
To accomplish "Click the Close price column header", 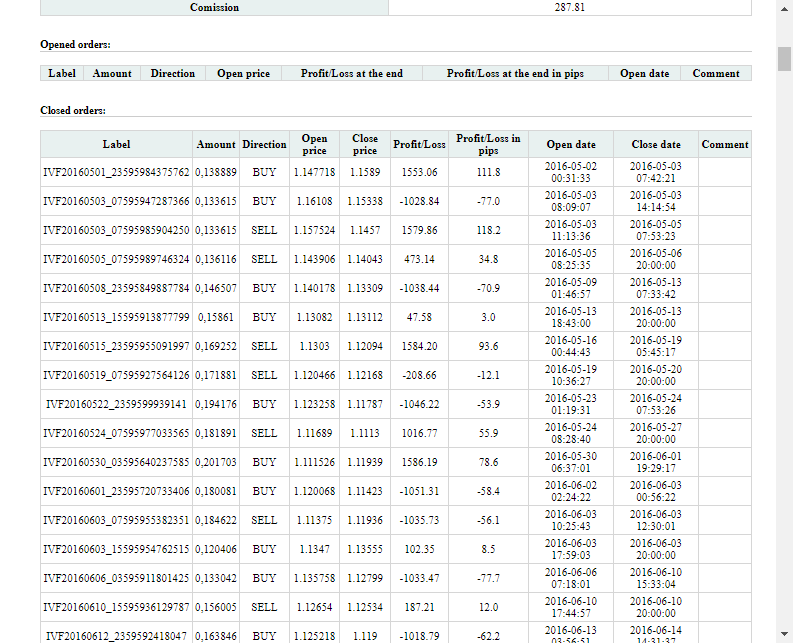I will [365, 144].
